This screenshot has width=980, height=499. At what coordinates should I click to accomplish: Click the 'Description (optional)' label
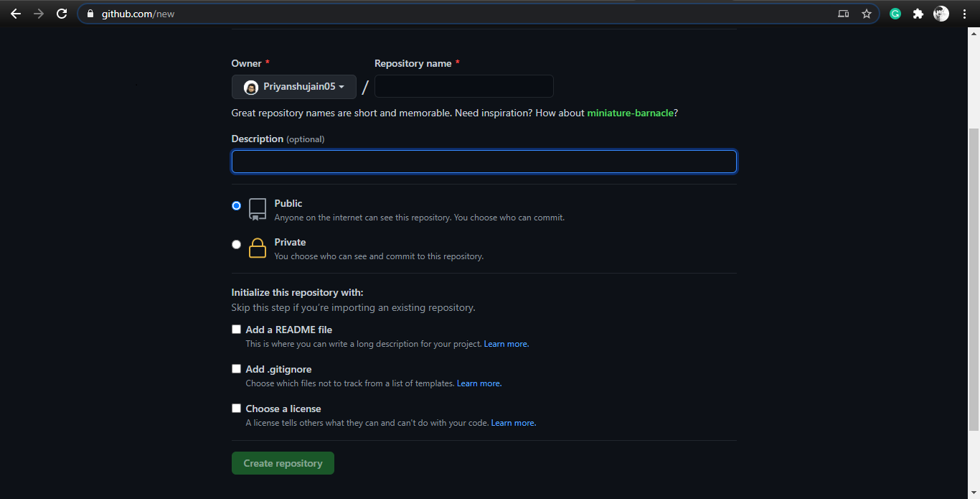[278, 139]
